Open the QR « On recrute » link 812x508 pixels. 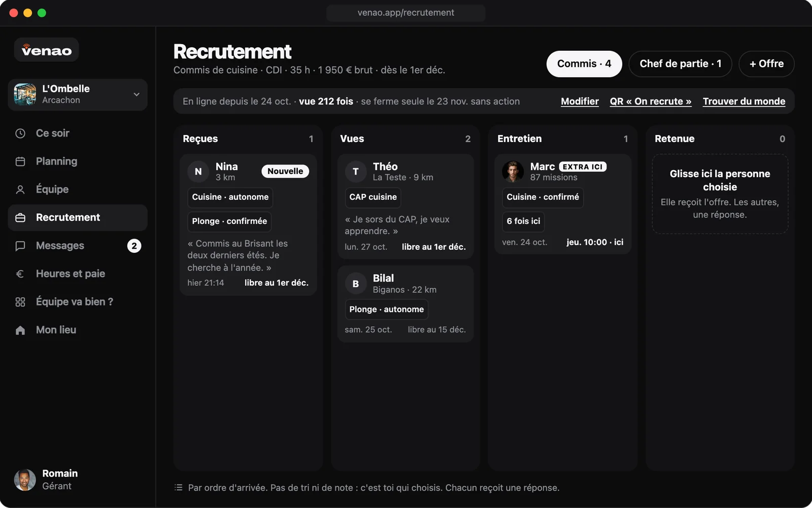(x=651, y=101)
